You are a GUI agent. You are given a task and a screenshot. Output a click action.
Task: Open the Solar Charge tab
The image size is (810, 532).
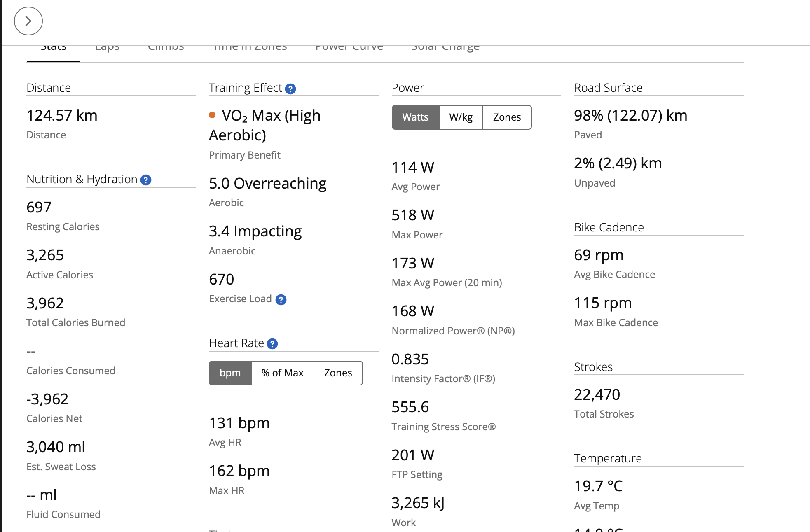pyautogui.click(x=445, y=49)
